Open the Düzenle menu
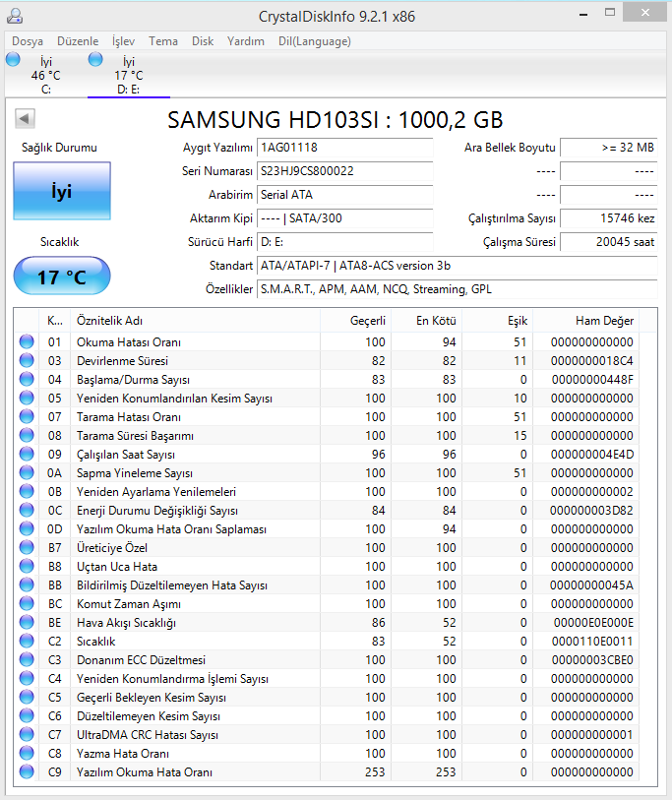 [x=78, y=41]
